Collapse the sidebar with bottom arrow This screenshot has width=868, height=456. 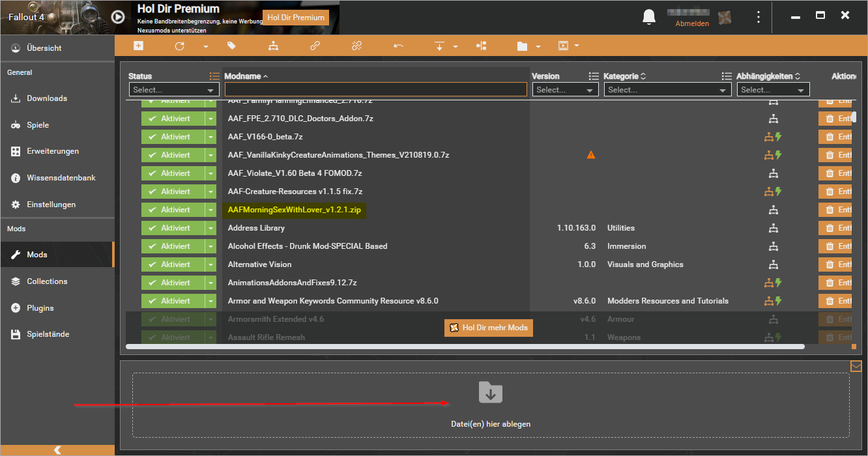pyautogui.click(x=57, y=449)
